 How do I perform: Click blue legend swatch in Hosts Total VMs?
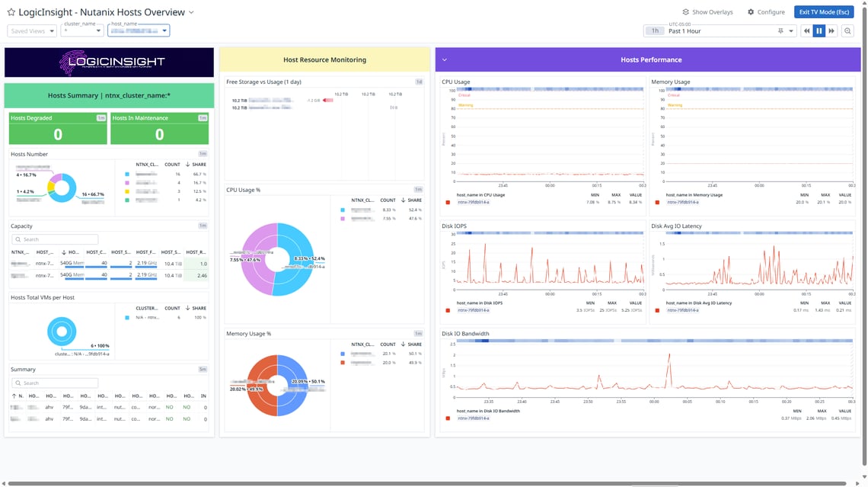pyautogui.click(x=126, y=318)
